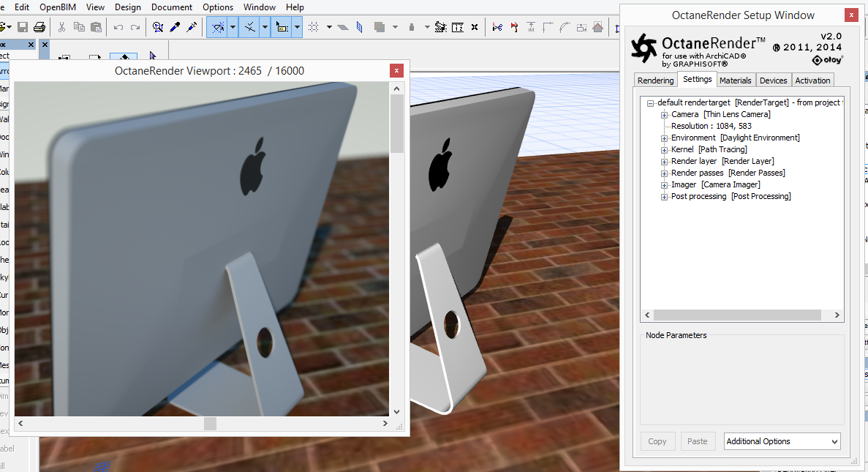Open the Snap Guides dropdown arrow
This screenshot has width=868, height=472.
coord(265,27)
